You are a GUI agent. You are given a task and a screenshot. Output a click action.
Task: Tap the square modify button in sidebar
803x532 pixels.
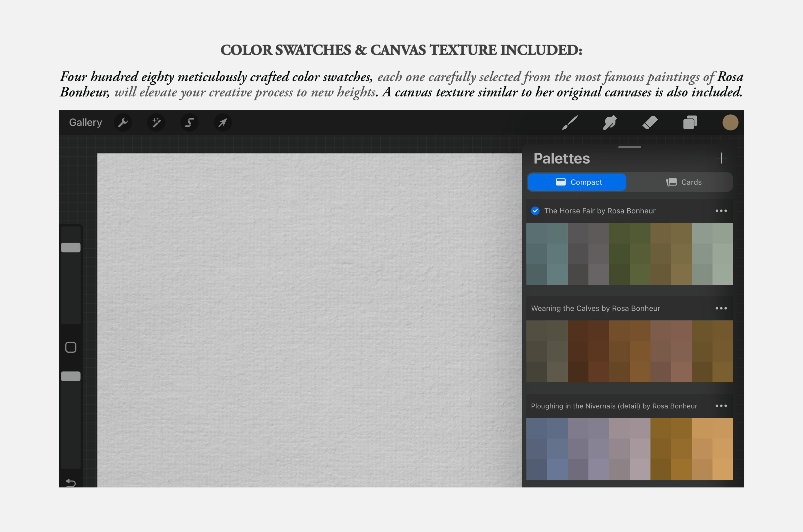tap(71, 347)
